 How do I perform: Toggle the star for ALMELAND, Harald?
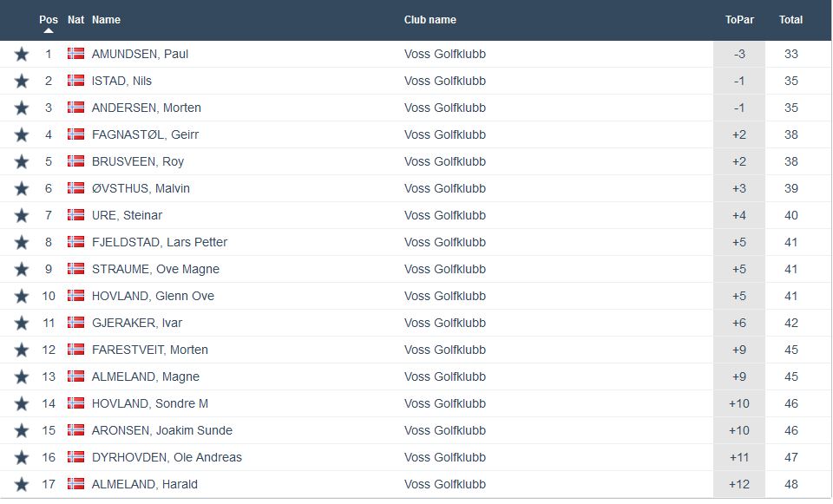point(22,485)
